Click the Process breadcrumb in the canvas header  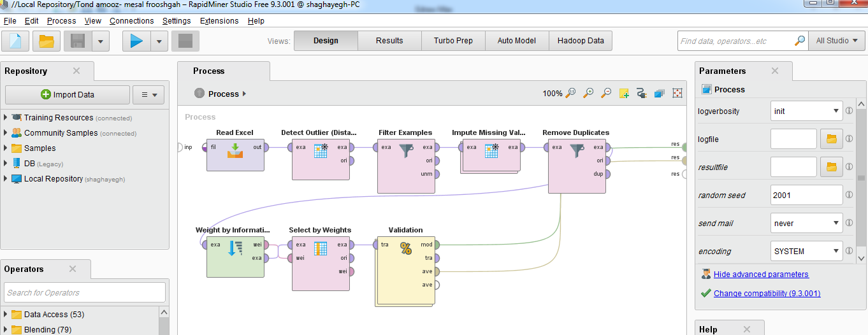pyautogui.click(x=223, y=94)
